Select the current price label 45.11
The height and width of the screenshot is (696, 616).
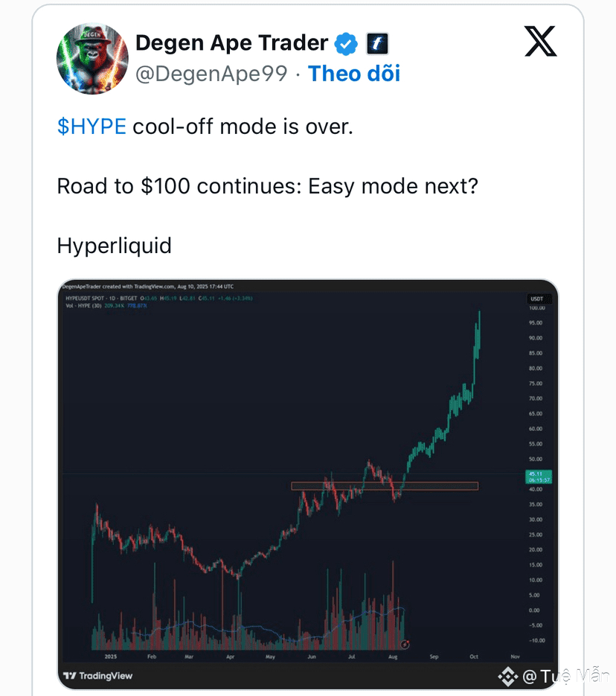click(x=539, y=476)
